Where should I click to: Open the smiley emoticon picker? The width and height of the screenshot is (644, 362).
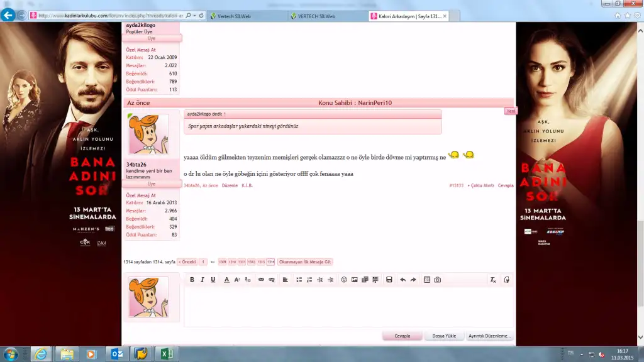(344, 280)
